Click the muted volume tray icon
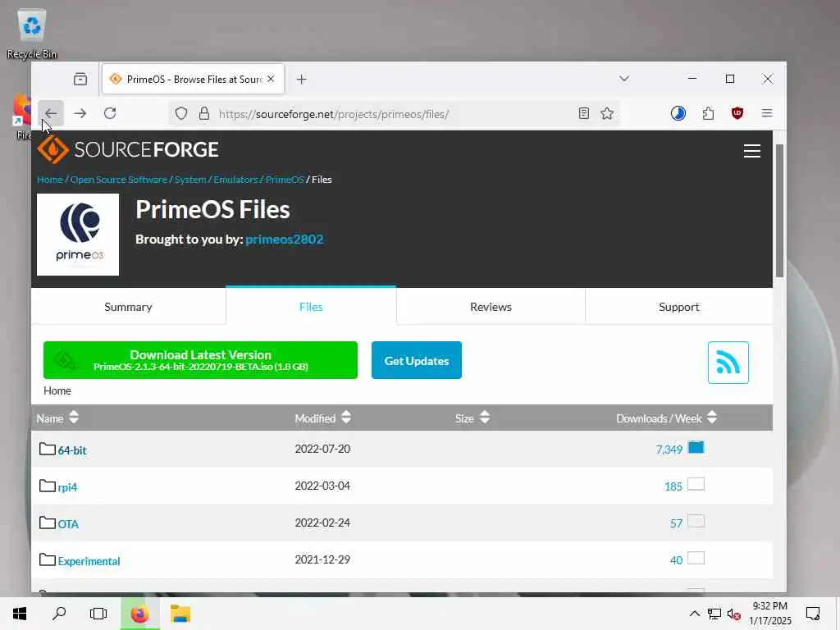The height and width of the screenshot is (630, 840). 734,614
